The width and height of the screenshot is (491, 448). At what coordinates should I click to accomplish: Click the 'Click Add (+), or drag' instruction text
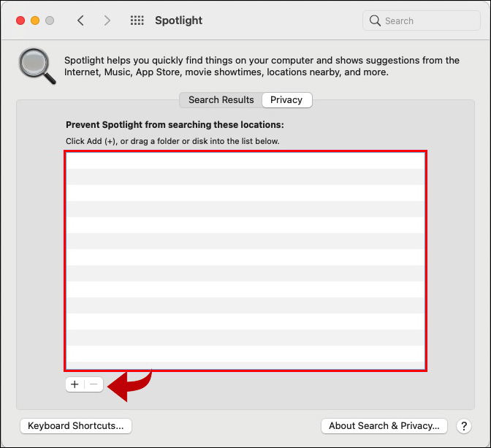172,141
